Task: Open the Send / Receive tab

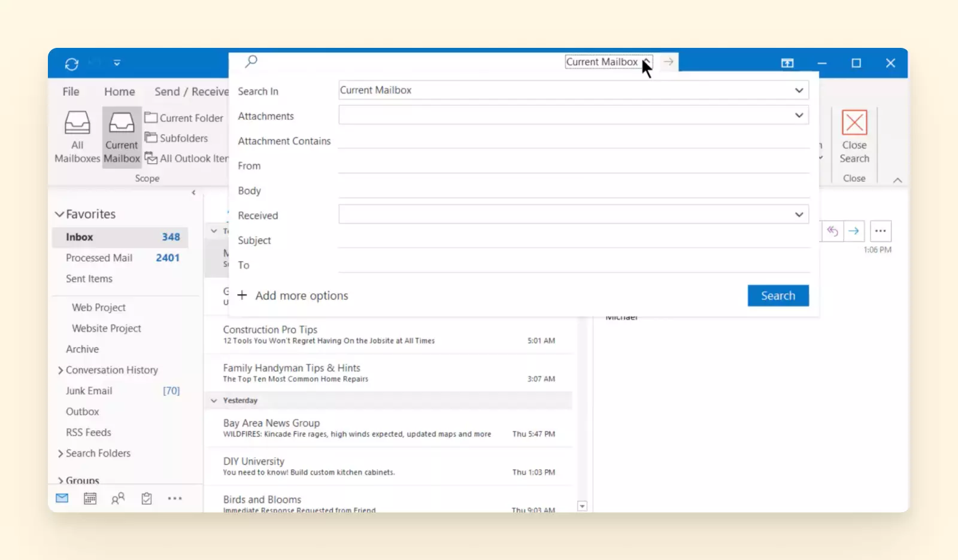Action: 191,92
